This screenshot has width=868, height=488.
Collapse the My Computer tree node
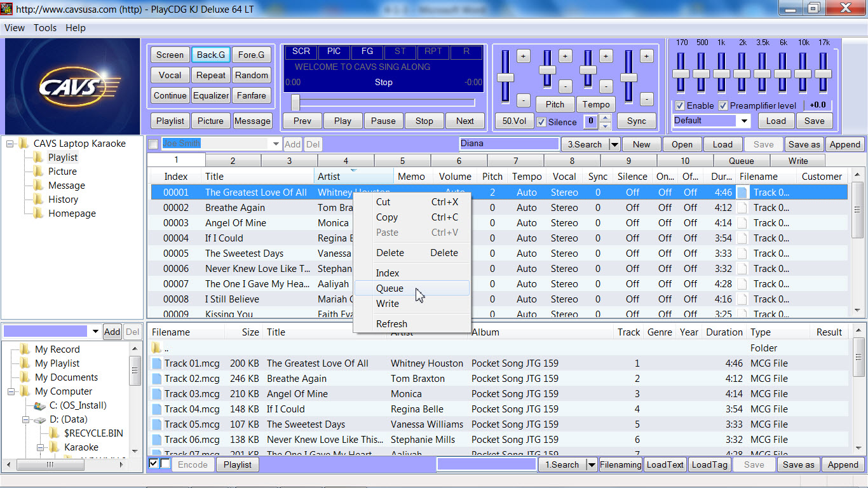tap(11, 391)
